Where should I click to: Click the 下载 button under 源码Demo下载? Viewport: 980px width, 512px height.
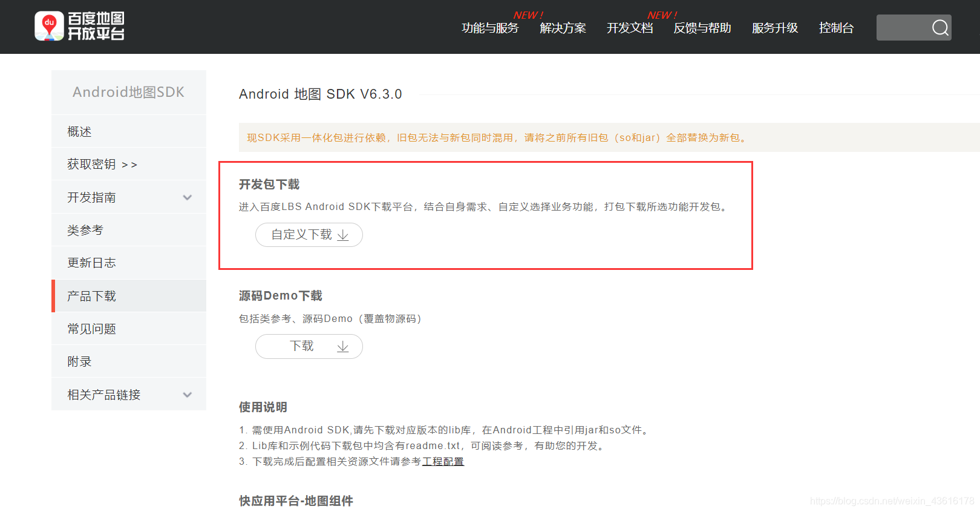coord(309,346)
